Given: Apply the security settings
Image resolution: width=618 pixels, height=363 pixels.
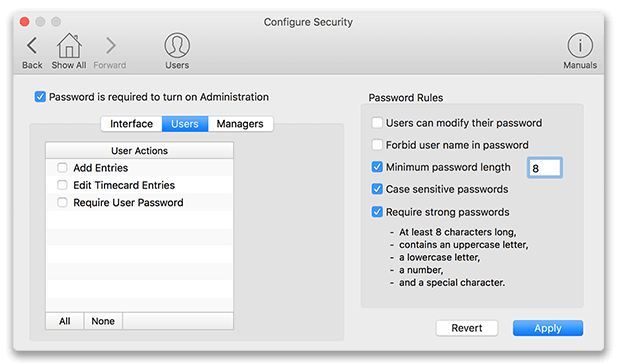Looking at the screenshot, I should (x=548, y=328).
